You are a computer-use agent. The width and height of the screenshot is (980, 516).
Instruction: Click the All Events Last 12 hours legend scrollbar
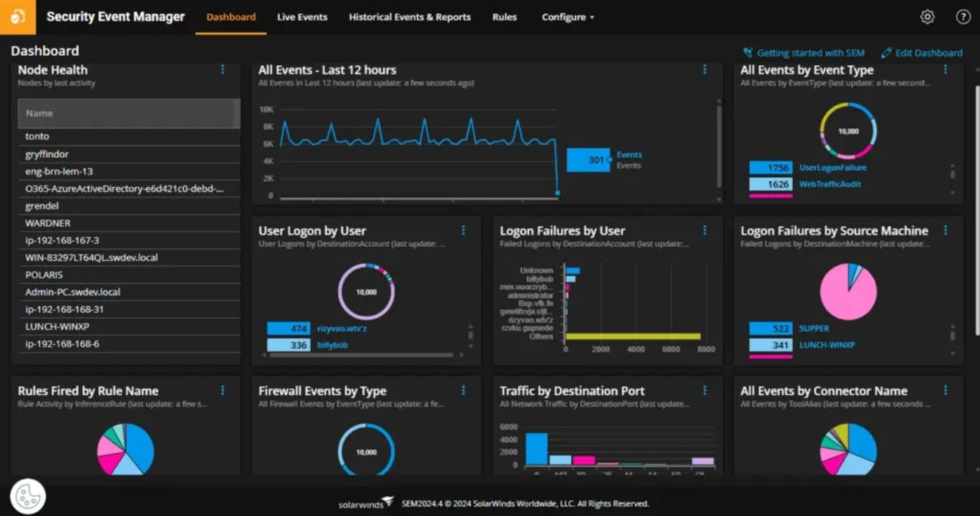pos(719,146)
